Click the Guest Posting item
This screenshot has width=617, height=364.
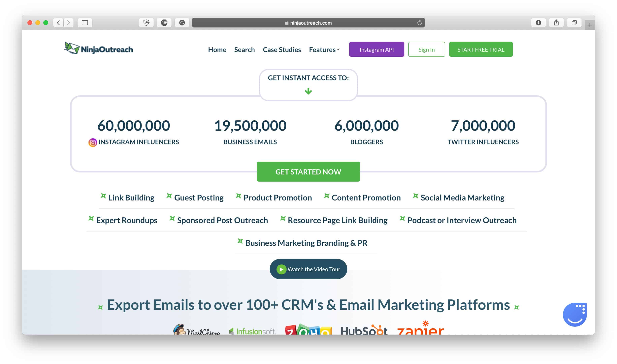[x=195, y=197]
